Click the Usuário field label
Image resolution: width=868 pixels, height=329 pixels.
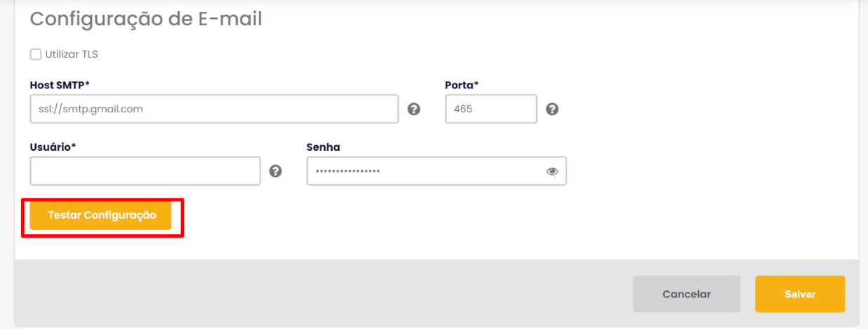tap(53, 147)
